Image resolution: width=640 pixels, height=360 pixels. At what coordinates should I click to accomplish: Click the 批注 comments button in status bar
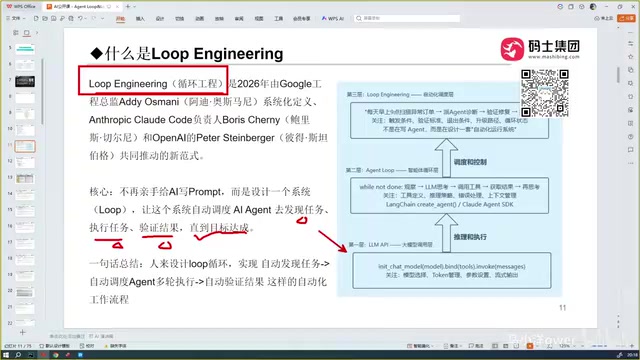tap(476, 346)
